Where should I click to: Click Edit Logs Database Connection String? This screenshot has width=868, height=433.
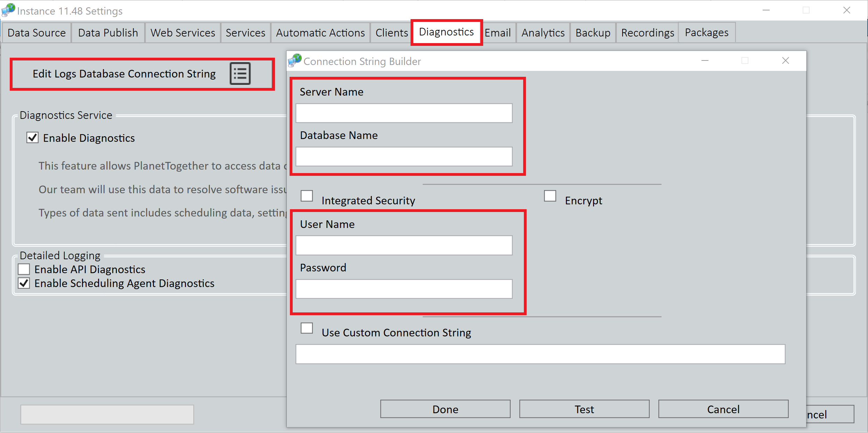click(x=142, y=74)
